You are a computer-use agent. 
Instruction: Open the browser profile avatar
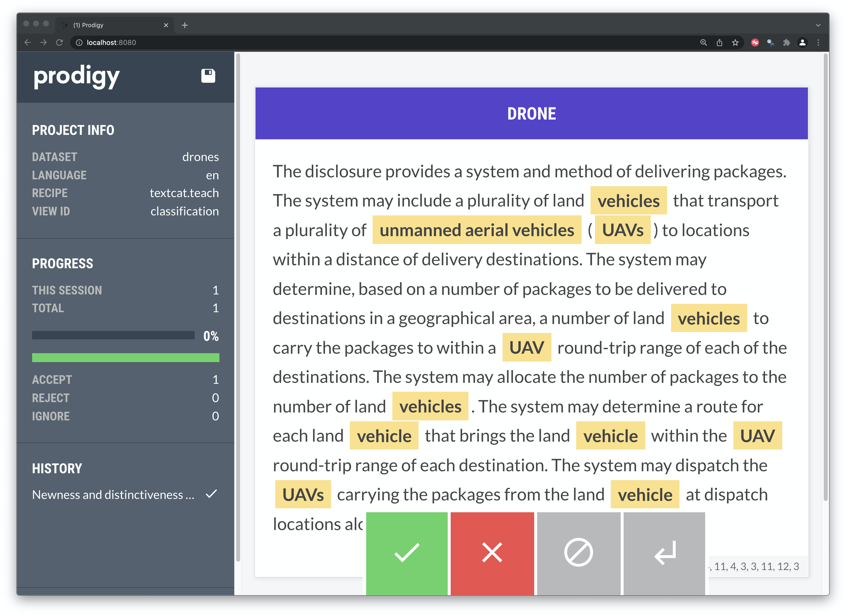(x=802, y=42)
